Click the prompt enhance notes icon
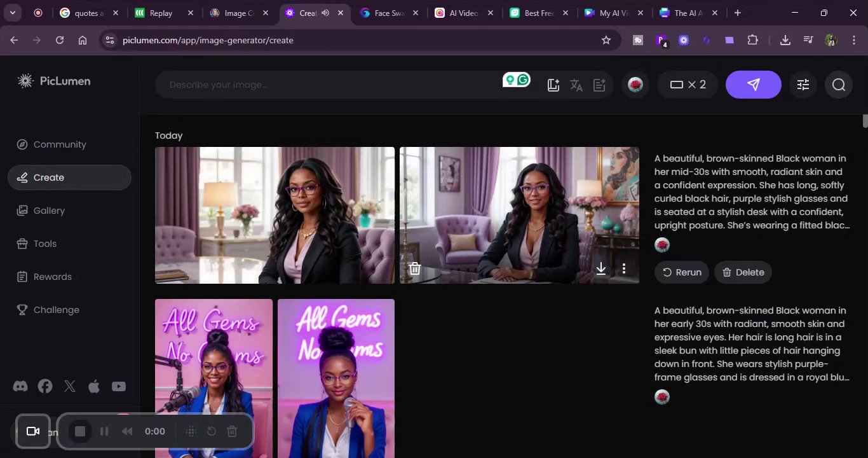868x458 pixels. point(599,85)
